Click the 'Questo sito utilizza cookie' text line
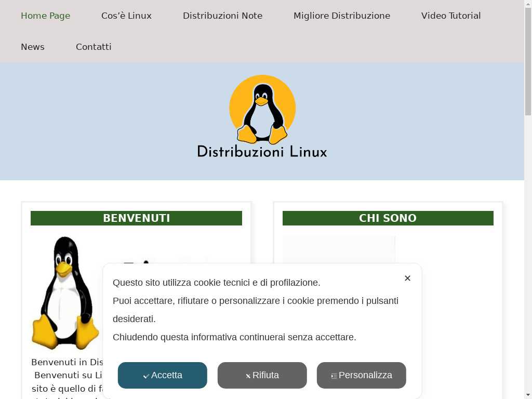532x399 pixels. [217, 283]
